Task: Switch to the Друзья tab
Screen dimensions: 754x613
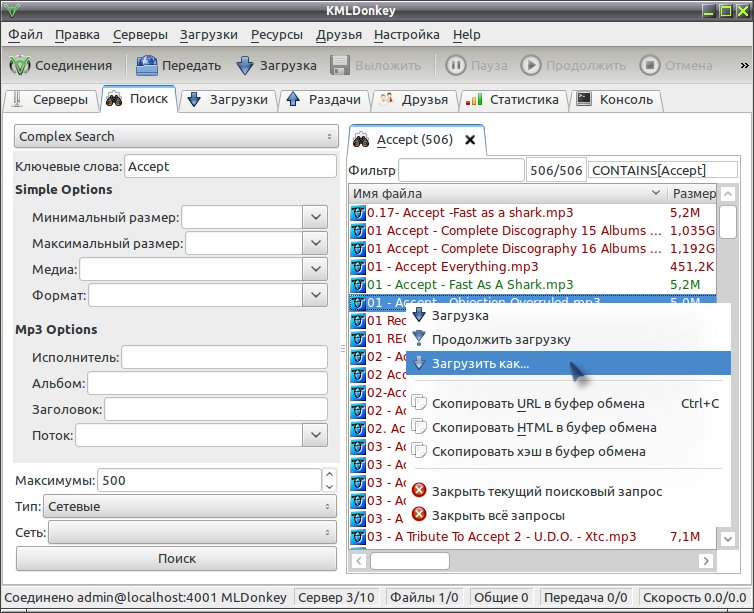Action: pos(414,100)
